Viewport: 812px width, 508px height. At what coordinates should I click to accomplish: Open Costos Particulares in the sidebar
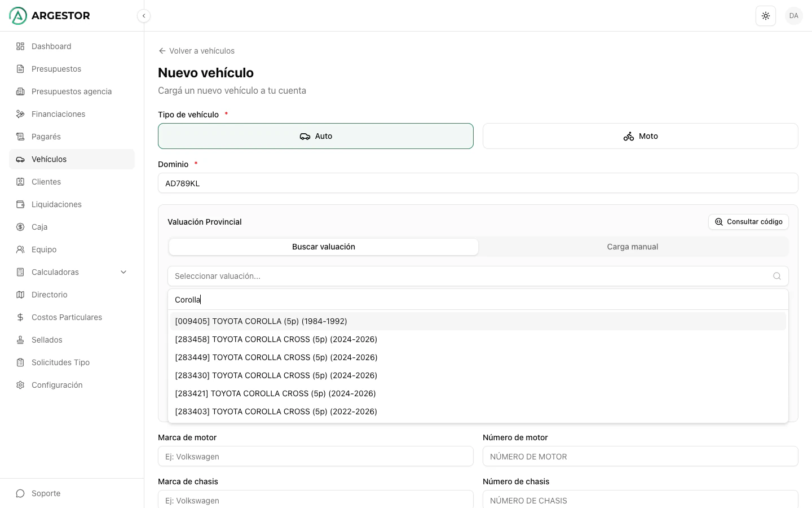[x=72, y=317]
